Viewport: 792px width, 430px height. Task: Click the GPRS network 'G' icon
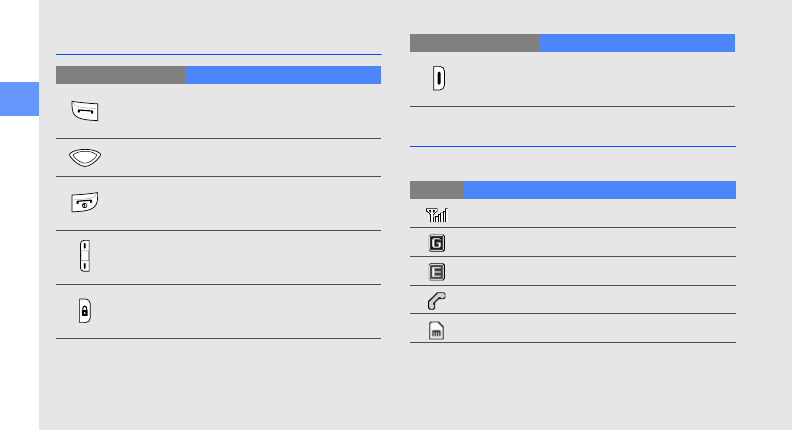(437, 242)
